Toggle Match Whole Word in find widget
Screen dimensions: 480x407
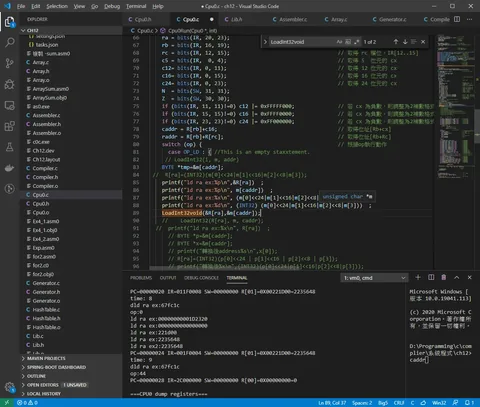click(348, 42)
